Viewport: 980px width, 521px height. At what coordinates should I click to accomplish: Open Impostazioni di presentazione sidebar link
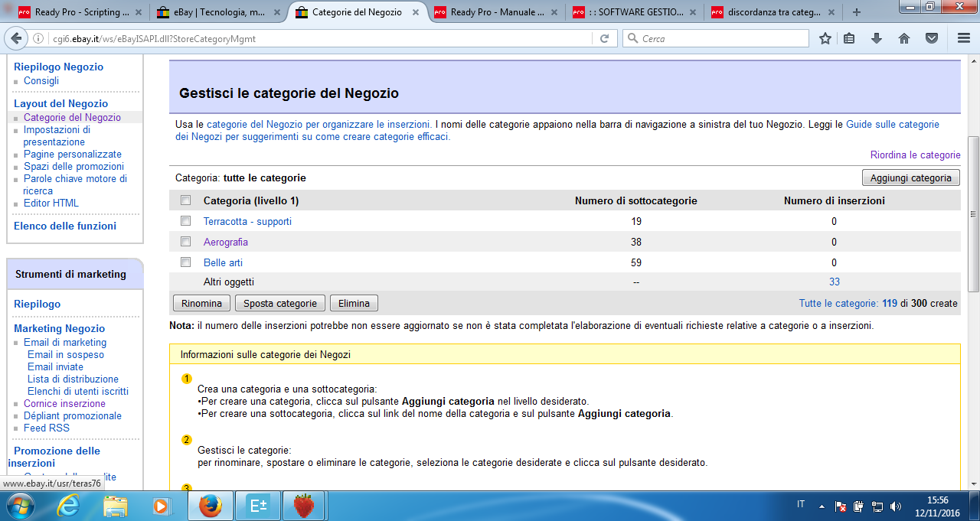(57, 135)
